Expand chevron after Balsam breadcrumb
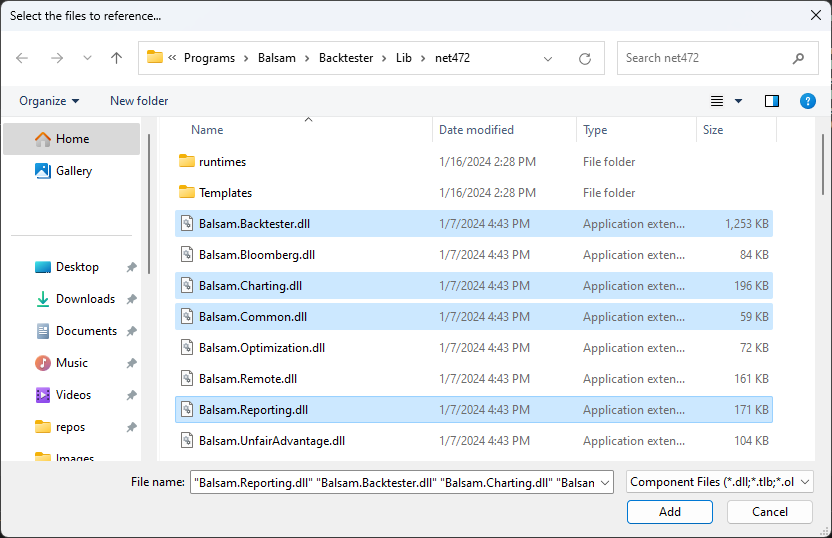The height and width of the screenshot is (538, 832). 307,58
